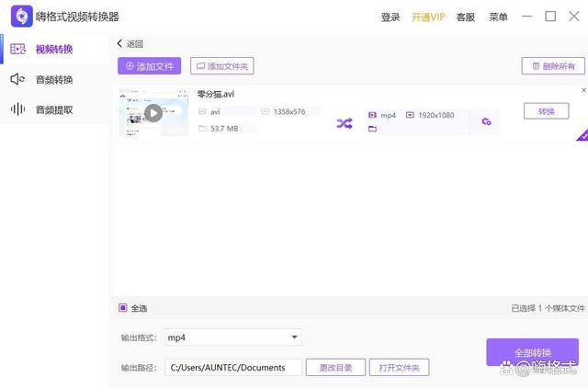Click the selected checkmark corner badge of the file row
Image resolution: width=588 pixels, height=388 pixels.
pyautogui.click(x=582, y=135)
